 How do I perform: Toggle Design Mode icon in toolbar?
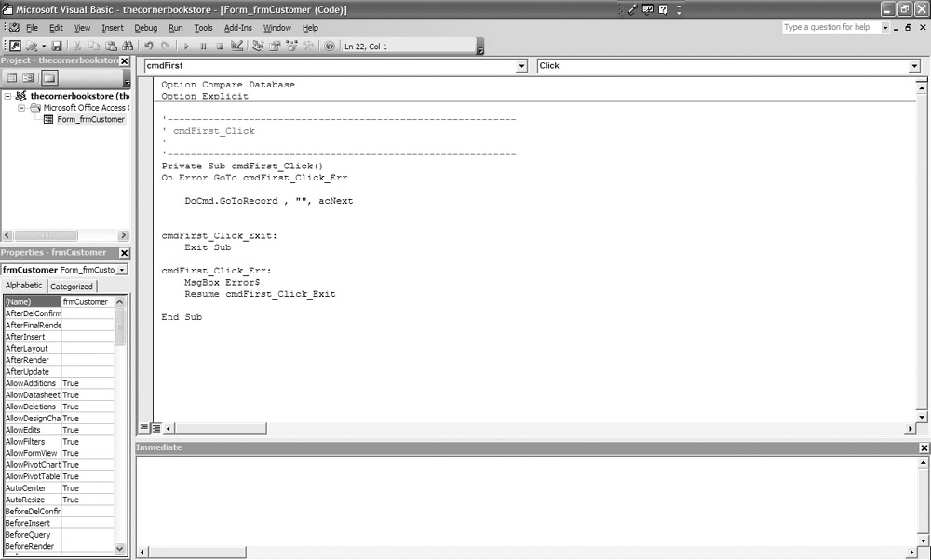237,46
